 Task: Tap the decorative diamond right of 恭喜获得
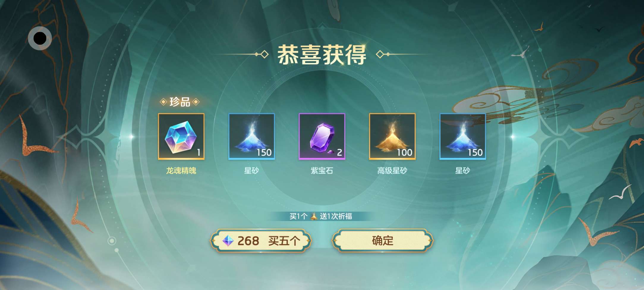pyautogui.click(x=380, y=54)
